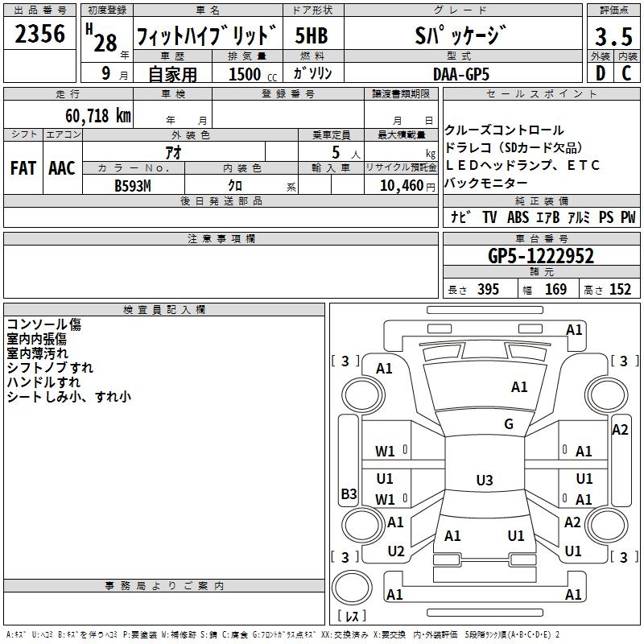Click the overall score 3.5
Screen dimensions: 644x644
[613, 36]
